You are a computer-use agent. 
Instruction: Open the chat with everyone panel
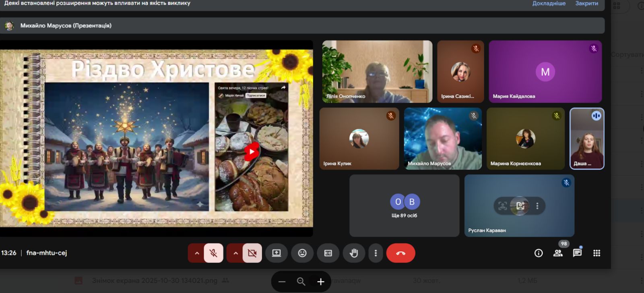coord(577,253)
